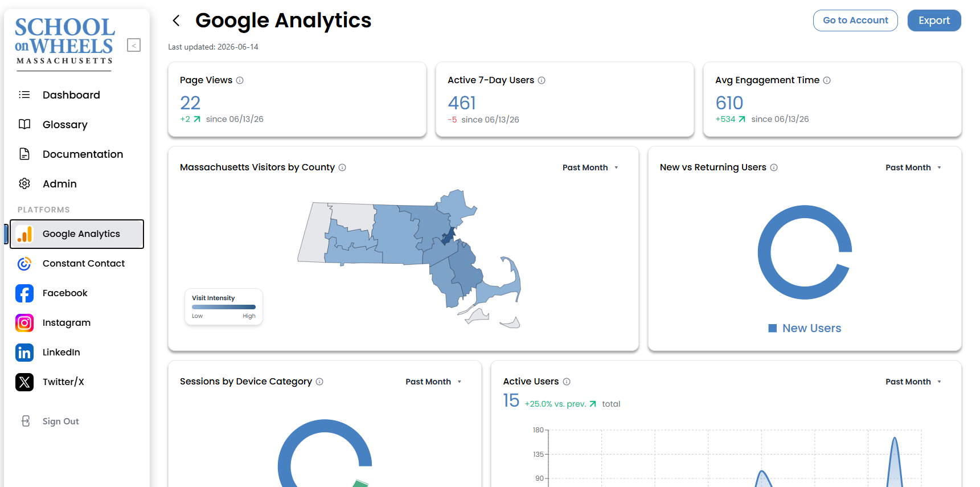Open info icon next to Active Users
Image resolution: width=980 pixels, height=487 pixels.
point(567,382)
